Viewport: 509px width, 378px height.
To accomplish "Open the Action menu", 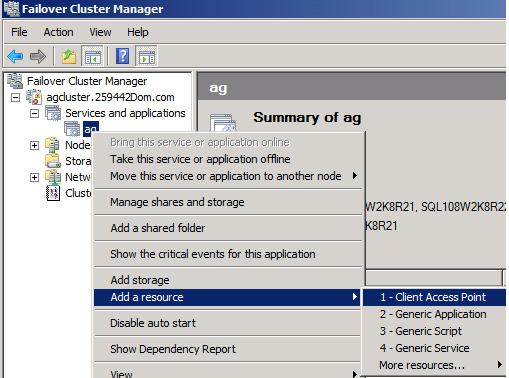I will click(58, 32).
